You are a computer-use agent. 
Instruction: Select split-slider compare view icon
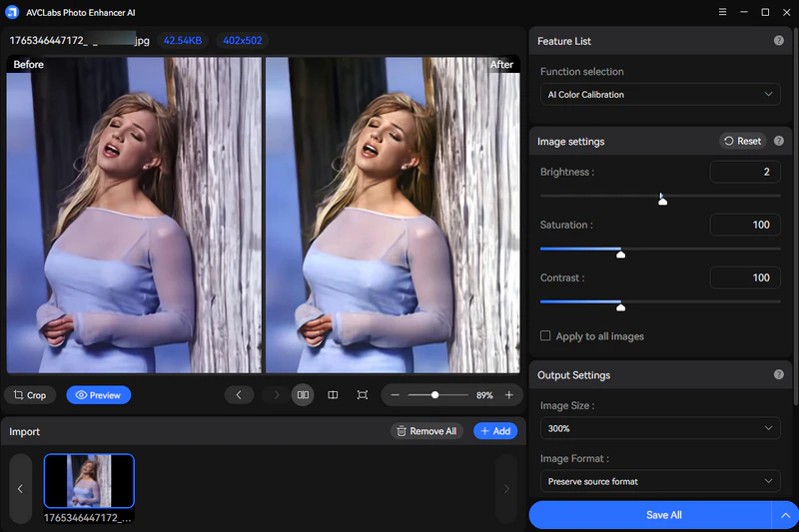point(333,395)
